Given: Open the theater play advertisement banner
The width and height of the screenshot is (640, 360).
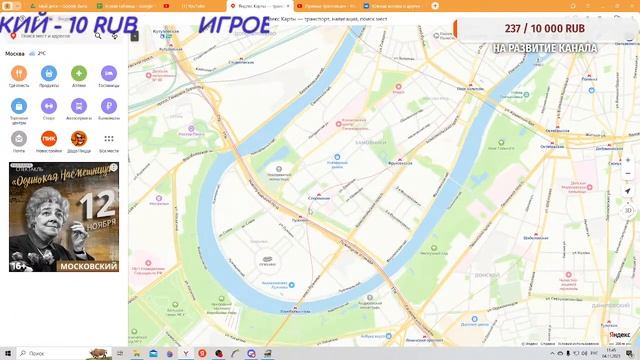Looking at the screenshot, I should tap(64, 217).
